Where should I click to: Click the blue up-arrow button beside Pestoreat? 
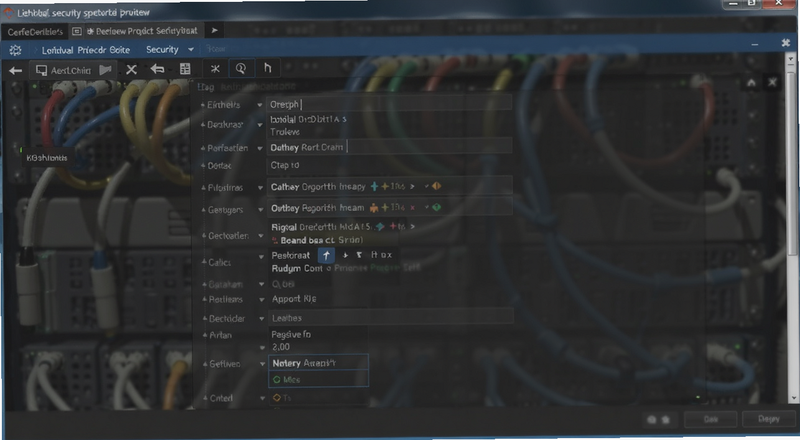point(327,255)
